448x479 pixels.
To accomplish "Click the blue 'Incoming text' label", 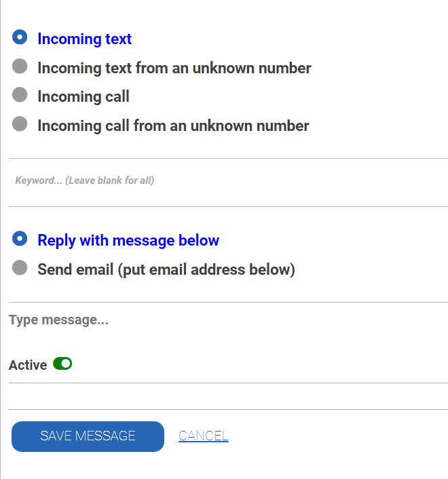I will (x=84, y=39).
